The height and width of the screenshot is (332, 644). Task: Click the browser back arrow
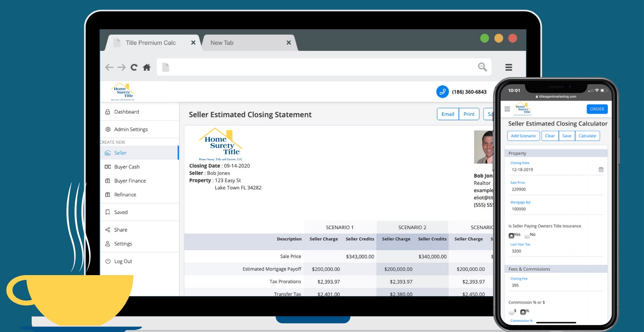coord(109,67)
